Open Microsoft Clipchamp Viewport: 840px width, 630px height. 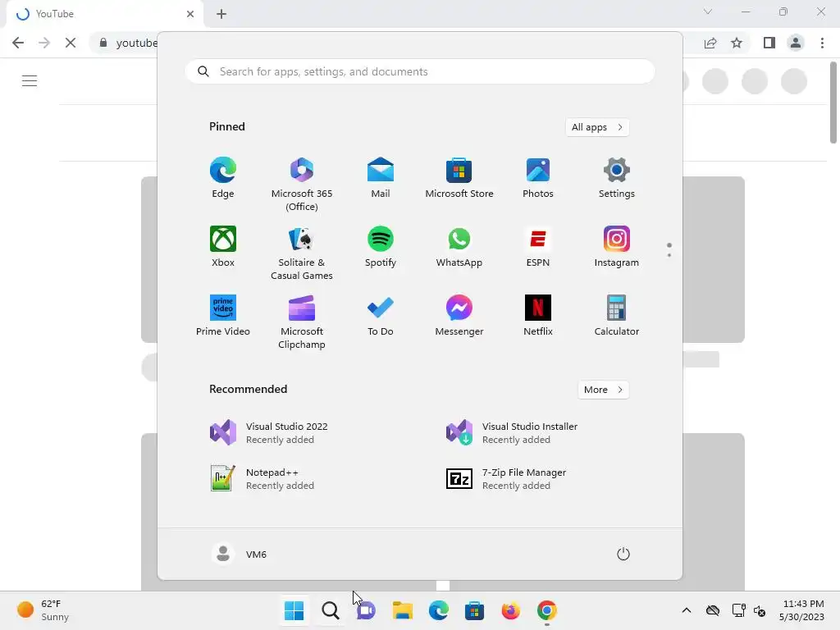302,322
